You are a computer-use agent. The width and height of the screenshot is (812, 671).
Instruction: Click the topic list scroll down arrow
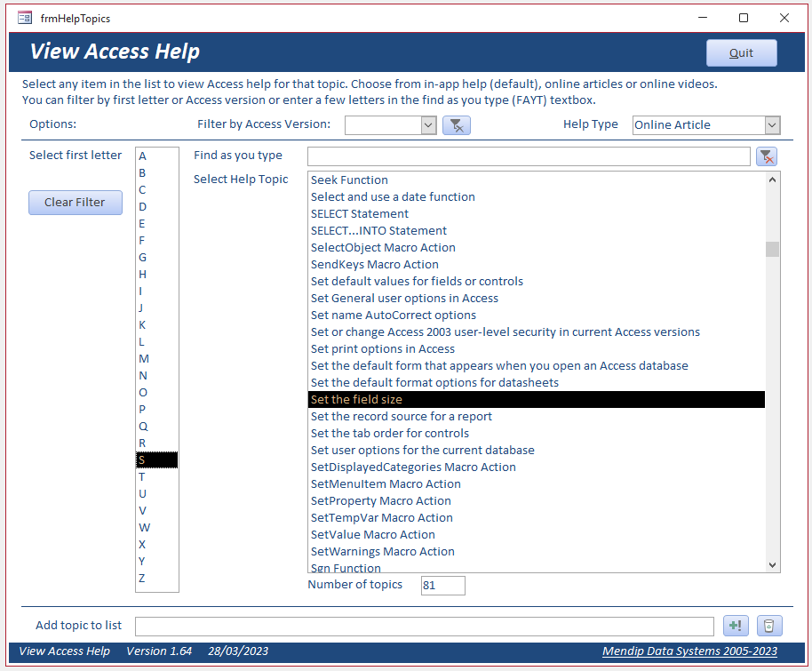(772, 564)
